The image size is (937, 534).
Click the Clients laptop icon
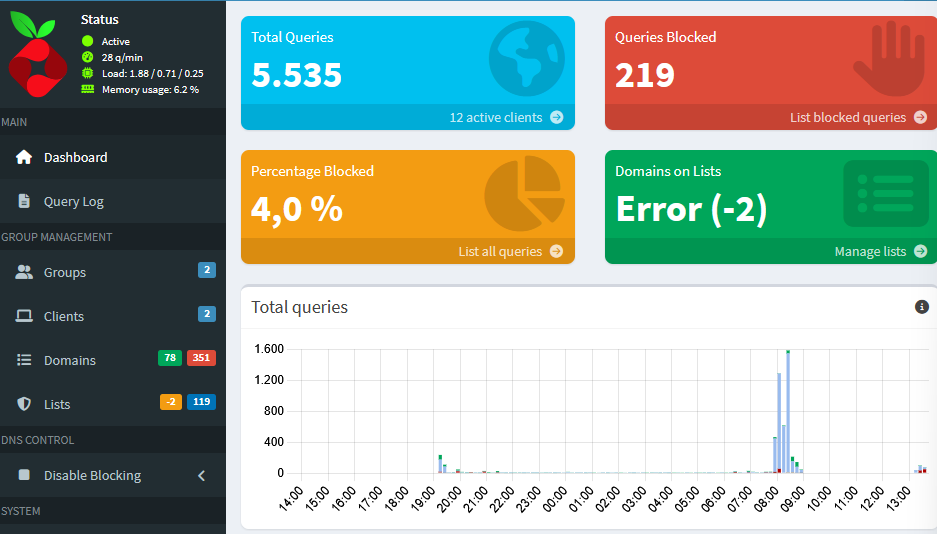coord(24,317)
